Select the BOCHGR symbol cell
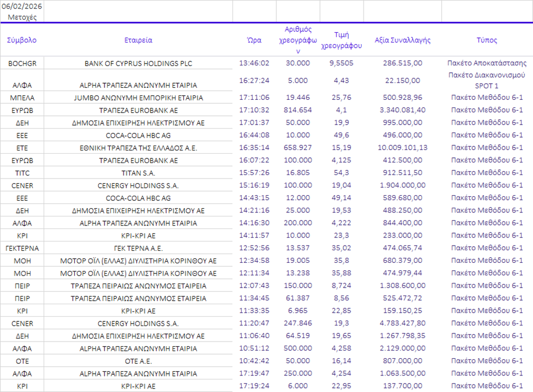 [22, 63]
